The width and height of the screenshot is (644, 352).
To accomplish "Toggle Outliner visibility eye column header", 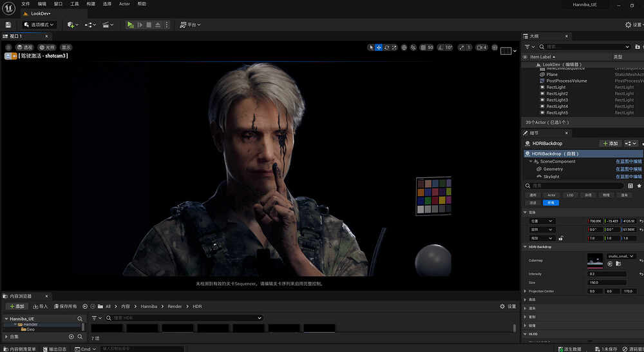I will 526,57.
